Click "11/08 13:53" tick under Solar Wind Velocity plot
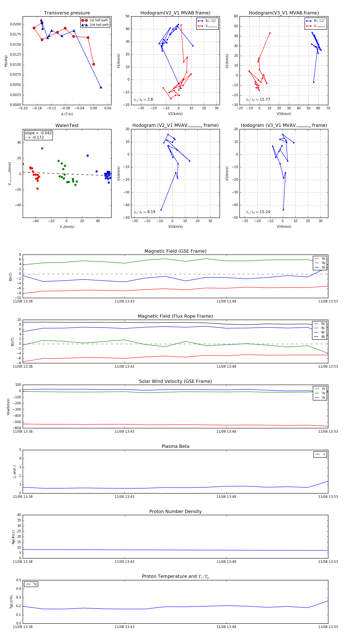This screenshot has width=351, height=644. (328, 431)
